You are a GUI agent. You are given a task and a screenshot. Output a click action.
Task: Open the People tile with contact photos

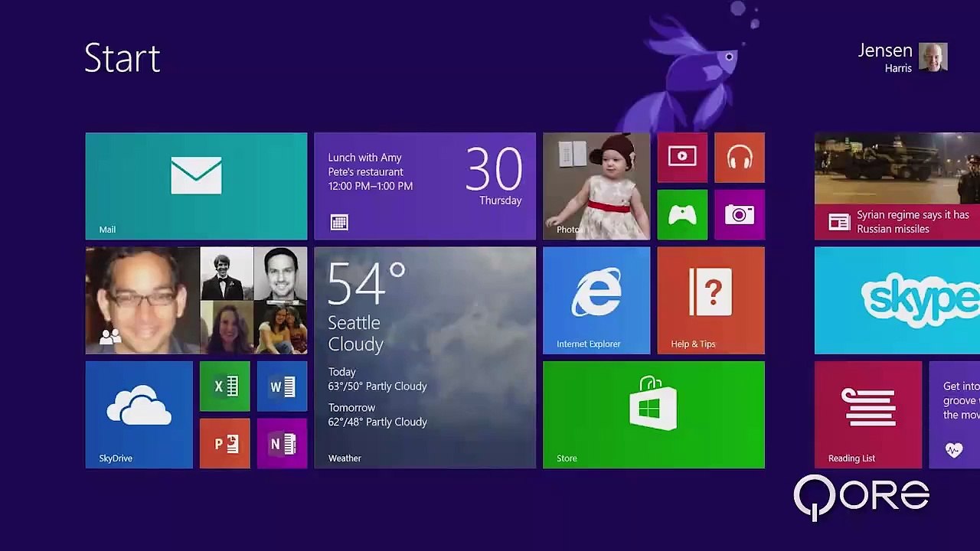(196, 300)
